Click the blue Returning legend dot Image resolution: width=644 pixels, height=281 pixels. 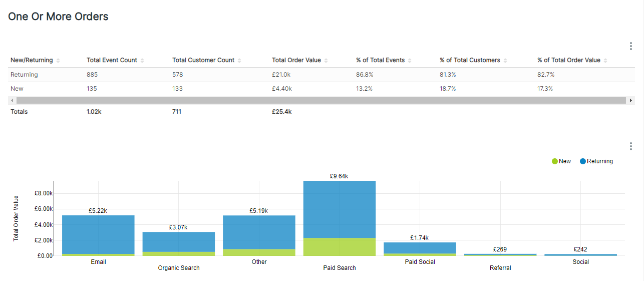point(583,161)
